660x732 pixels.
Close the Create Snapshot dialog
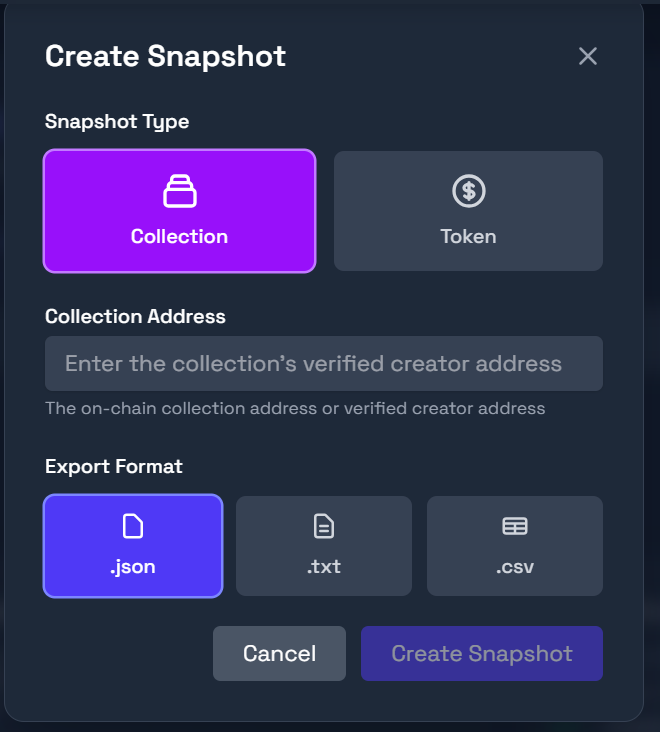coord(588,56)
